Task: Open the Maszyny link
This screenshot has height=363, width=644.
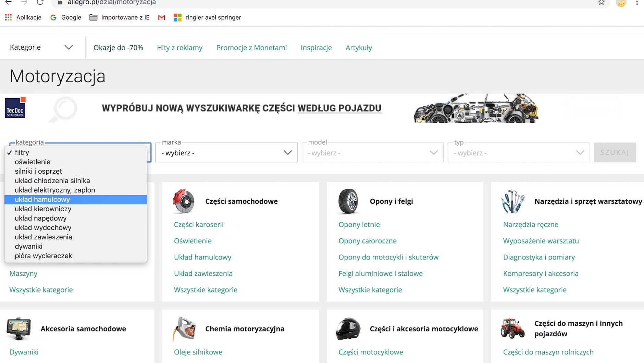Action: (x=23, y=274)
